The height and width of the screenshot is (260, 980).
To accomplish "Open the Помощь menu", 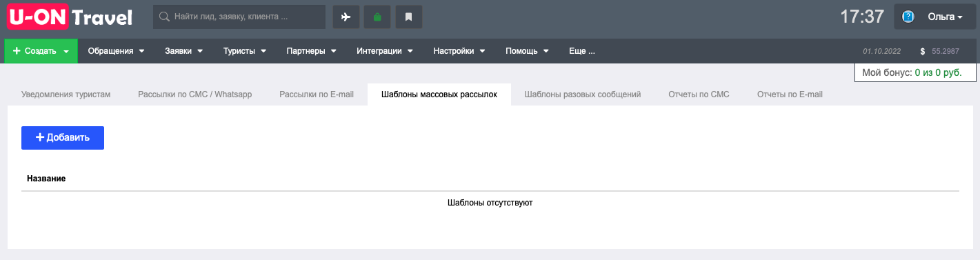I will [x=527, y=51].
